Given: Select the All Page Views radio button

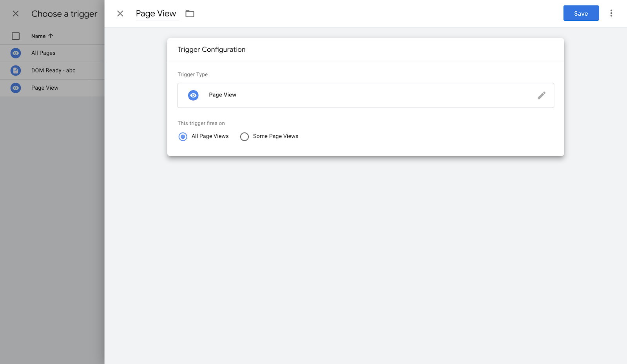Looking at the screenshot, I should click(183, 136).
